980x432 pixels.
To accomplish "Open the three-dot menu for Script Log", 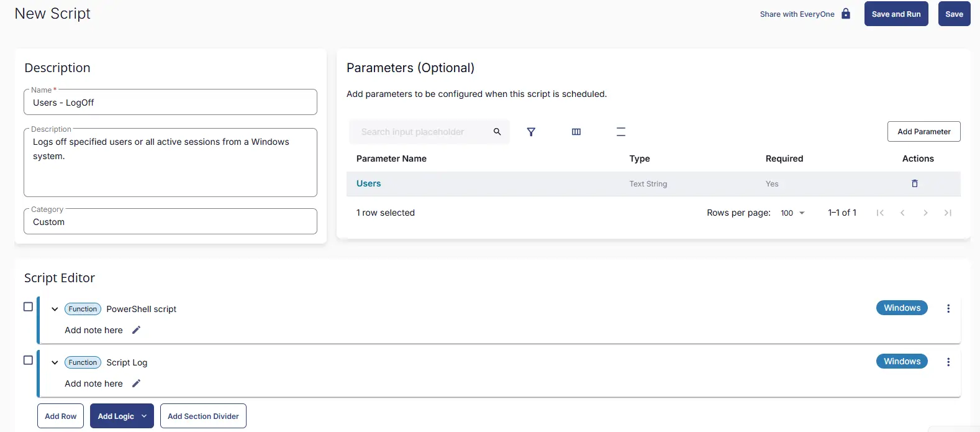I will [x=948, y=362].
